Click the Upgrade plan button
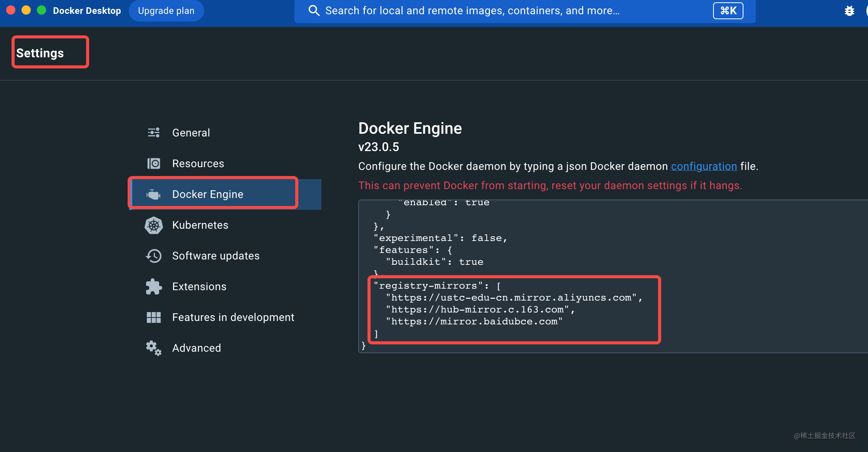The image size is (868, 452). [x=166, y=11]
